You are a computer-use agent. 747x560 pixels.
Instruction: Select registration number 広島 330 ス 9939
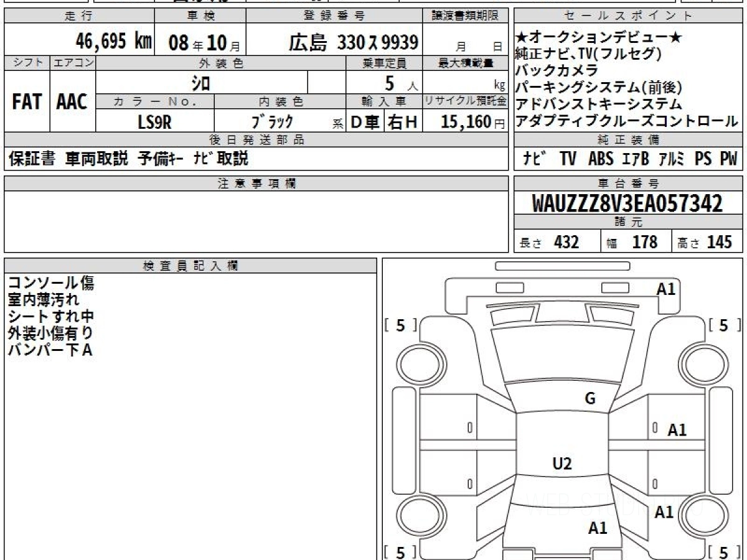coord(353,43)
